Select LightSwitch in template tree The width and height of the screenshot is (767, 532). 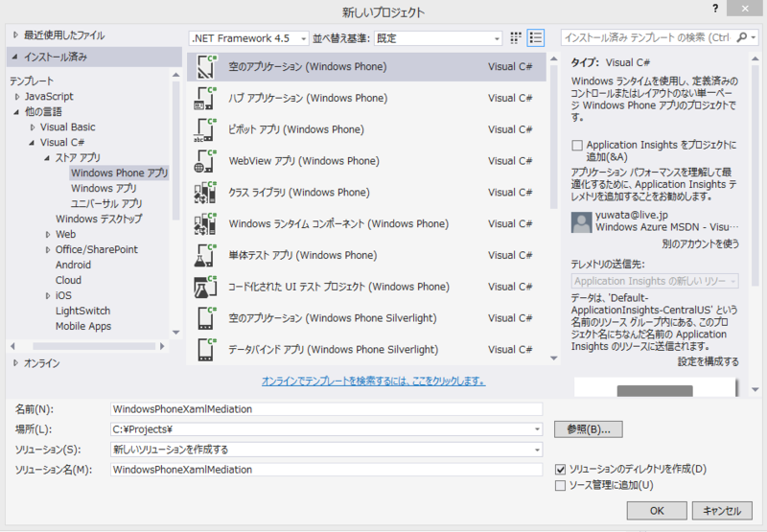point(83,311)
